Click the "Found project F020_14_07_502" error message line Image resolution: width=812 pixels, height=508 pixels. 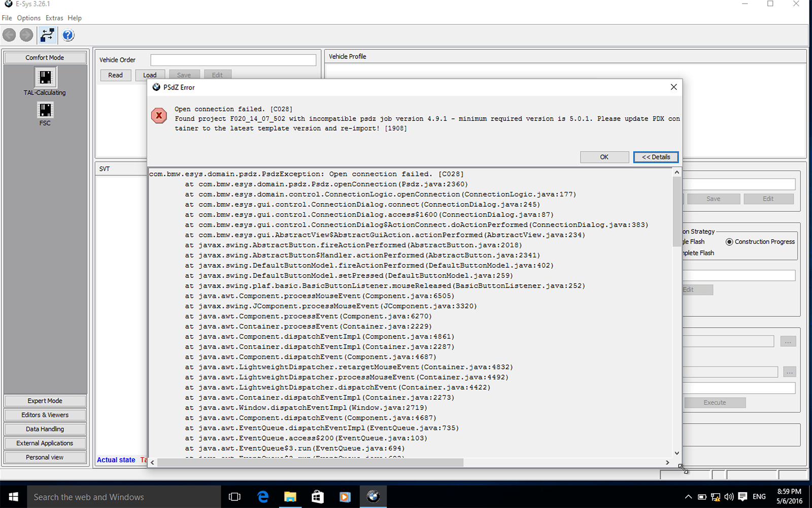(x=427, y=119)
